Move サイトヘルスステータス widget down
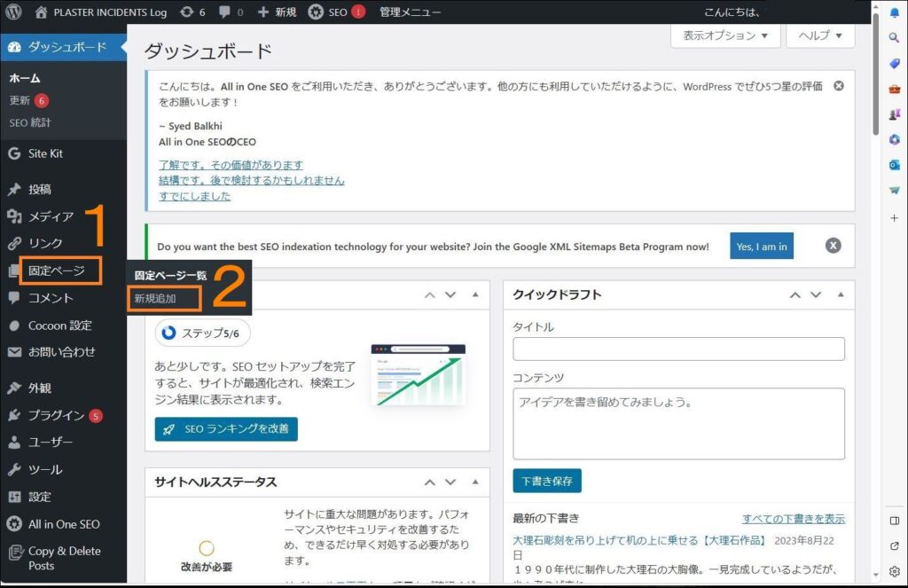 point(450,482)
